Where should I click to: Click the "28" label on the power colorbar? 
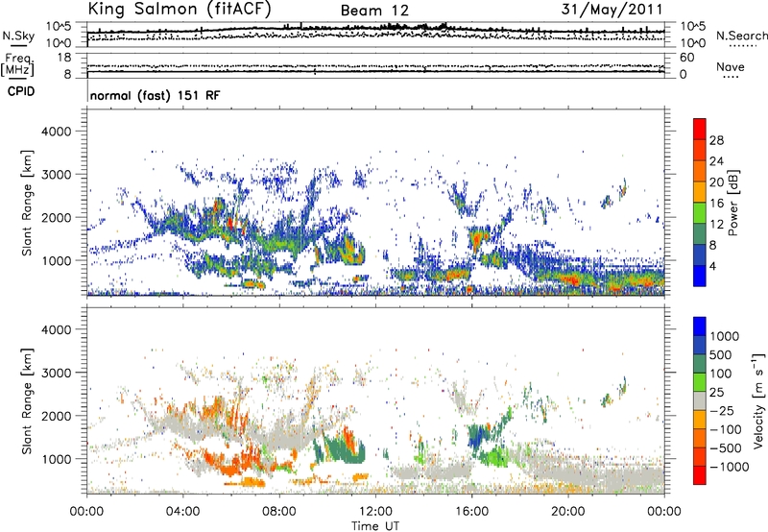716,140
